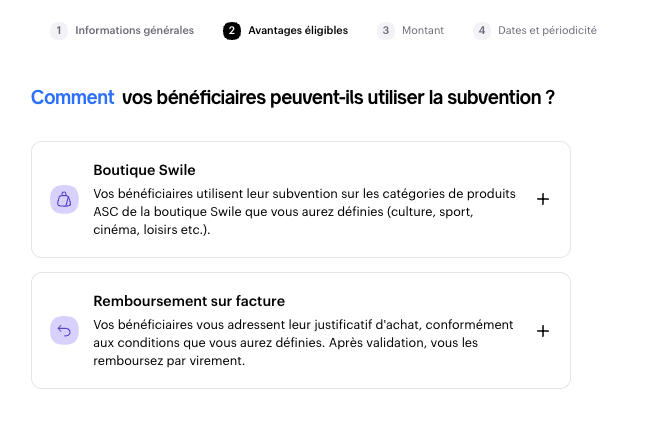This screenshot has width=651, height=421.
Task: Jump to the Dates et périodicité step
Action: [x=547, y=30]
